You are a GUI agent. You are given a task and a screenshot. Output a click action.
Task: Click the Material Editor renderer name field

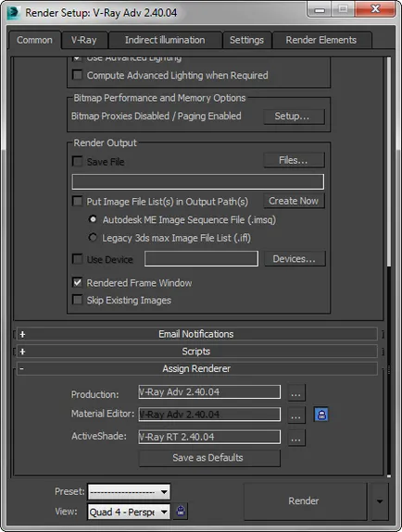click(209, 414)
